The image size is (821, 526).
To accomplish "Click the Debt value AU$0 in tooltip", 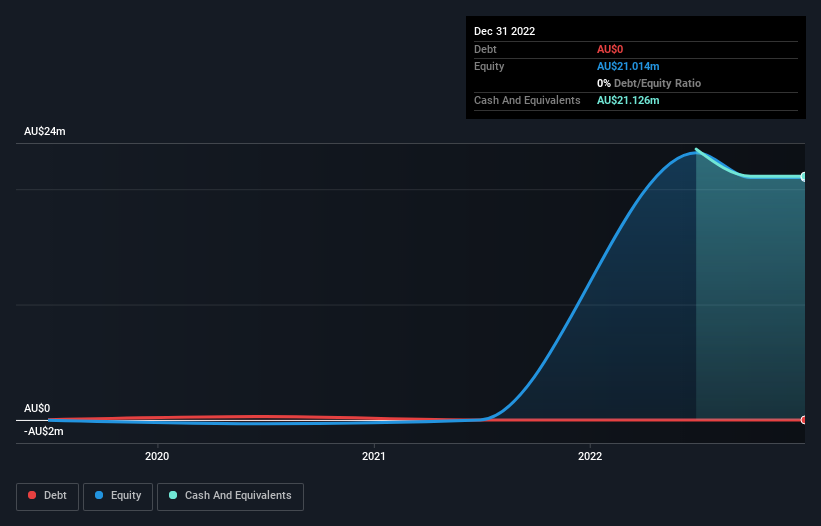I will coord(610,49).
